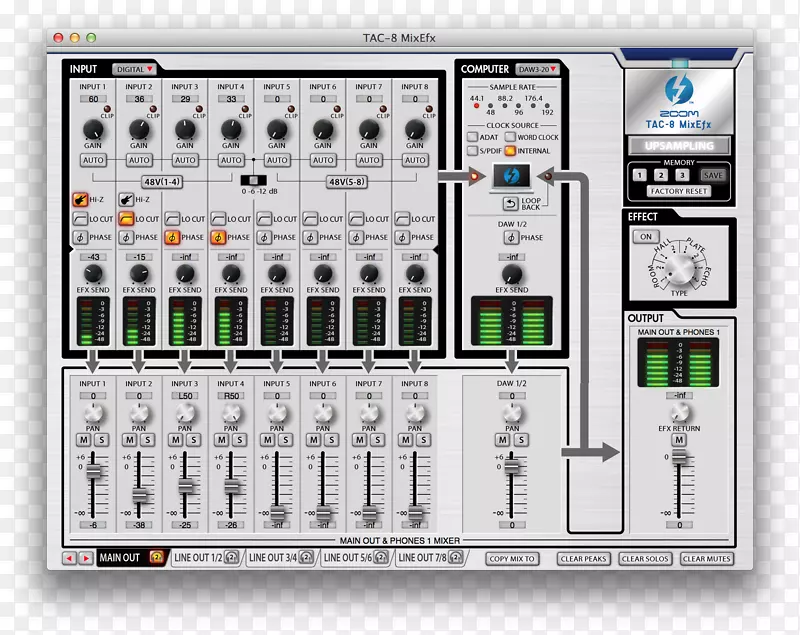
Task: Click Input 1 mixer fader handle
Action: click(93, 470)
